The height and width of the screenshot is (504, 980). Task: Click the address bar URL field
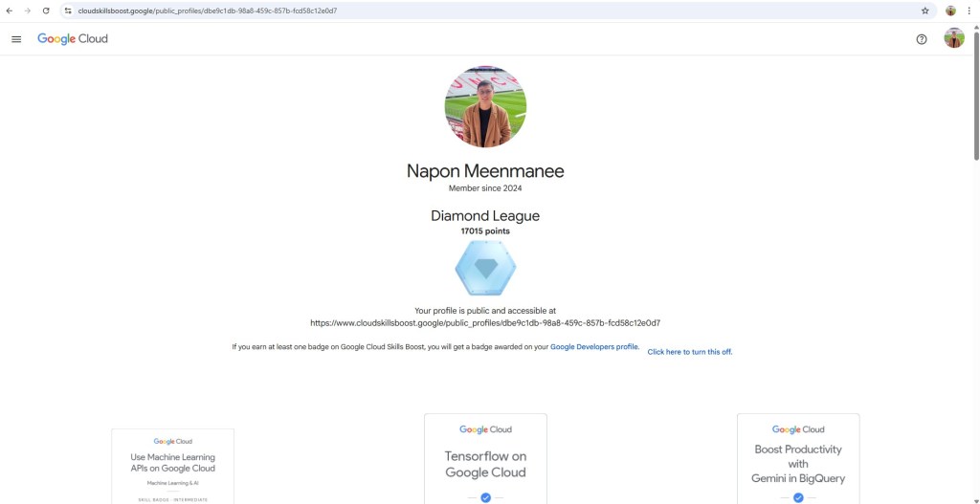(x=479, y=11)
